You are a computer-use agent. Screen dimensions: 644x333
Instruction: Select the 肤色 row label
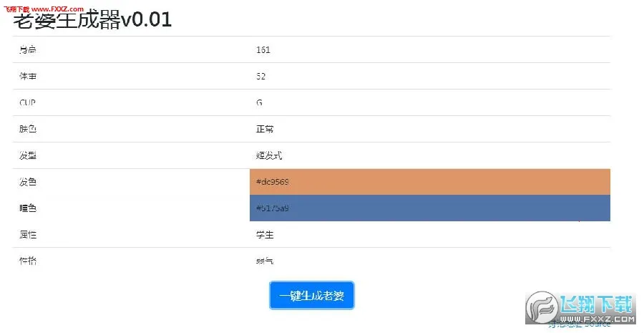(28, 130)
